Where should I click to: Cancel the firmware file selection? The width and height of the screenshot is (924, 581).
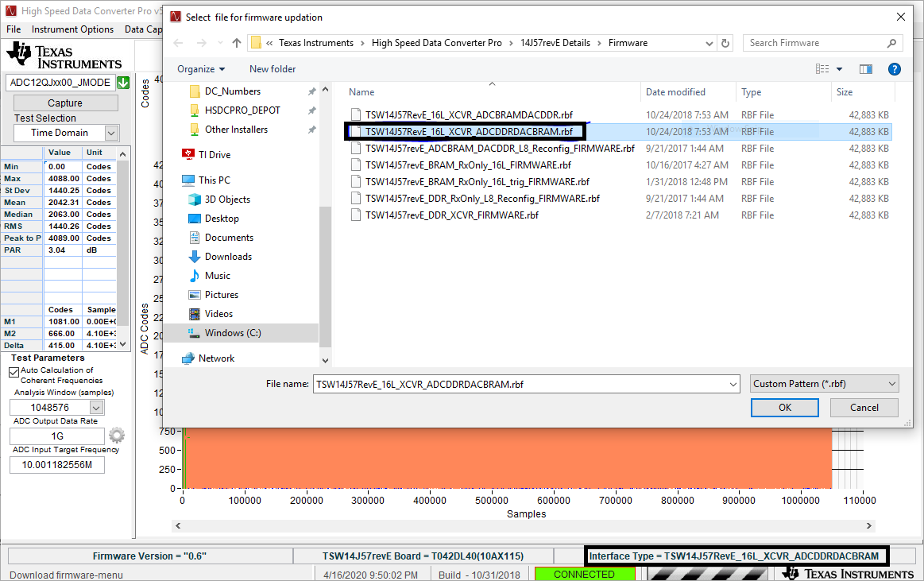coord(864,407)
